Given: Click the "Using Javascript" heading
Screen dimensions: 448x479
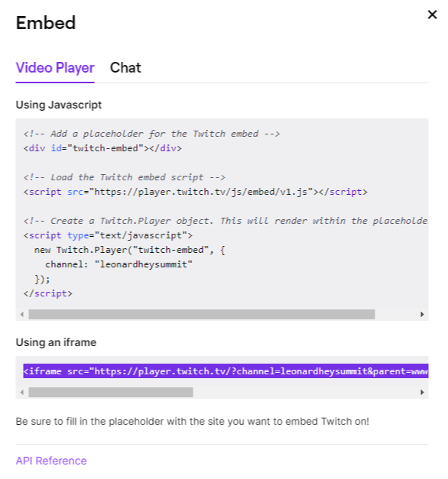Looking at the screenshot, I should pyautogui.click(x=59, y=105).
